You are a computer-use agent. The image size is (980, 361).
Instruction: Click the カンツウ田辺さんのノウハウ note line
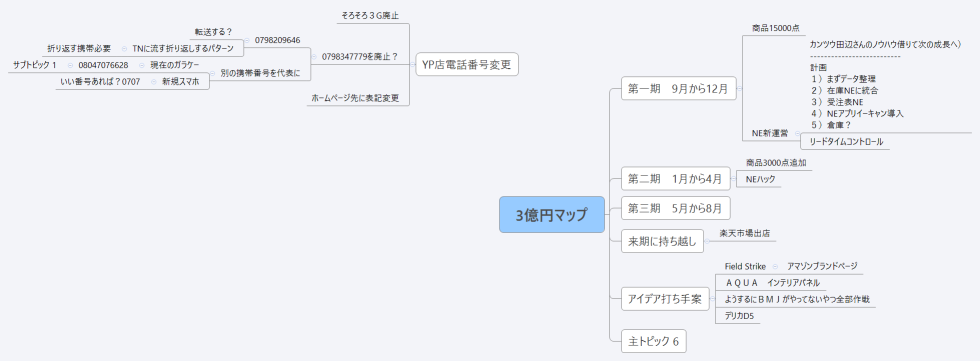(x=885, y=44)
